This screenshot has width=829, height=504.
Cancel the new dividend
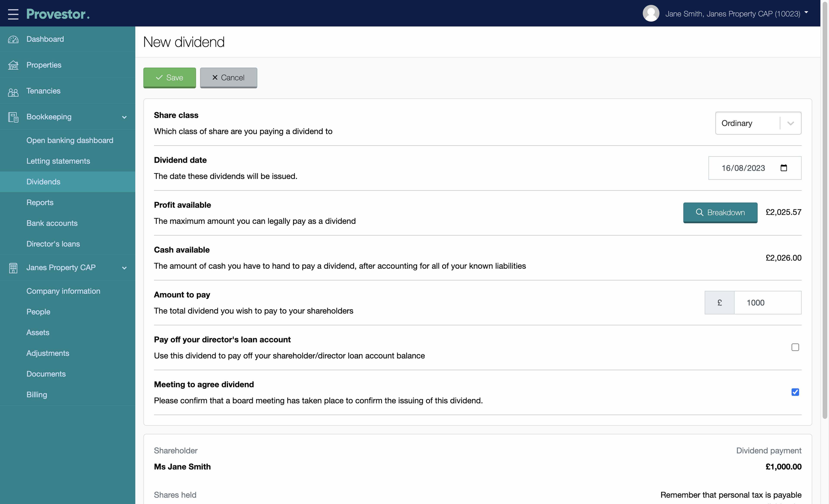pyautogui.click(x=228, y=78)
